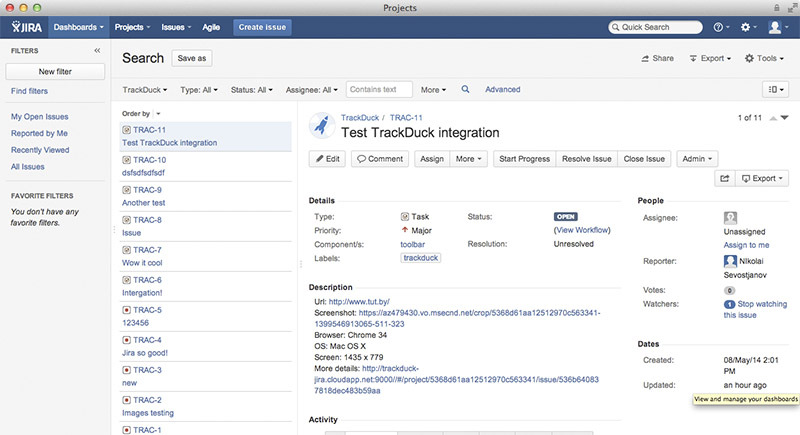The width and height of the screenshot is (800, 435).
Task: Open Recently Viewed filter
Action: pos(40,150)
